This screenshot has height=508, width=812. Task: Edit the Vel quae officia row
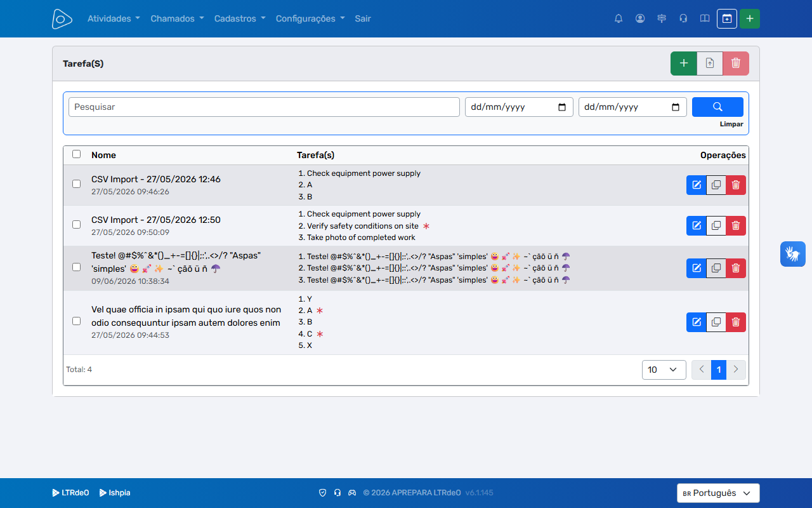[x=697, y=322]
